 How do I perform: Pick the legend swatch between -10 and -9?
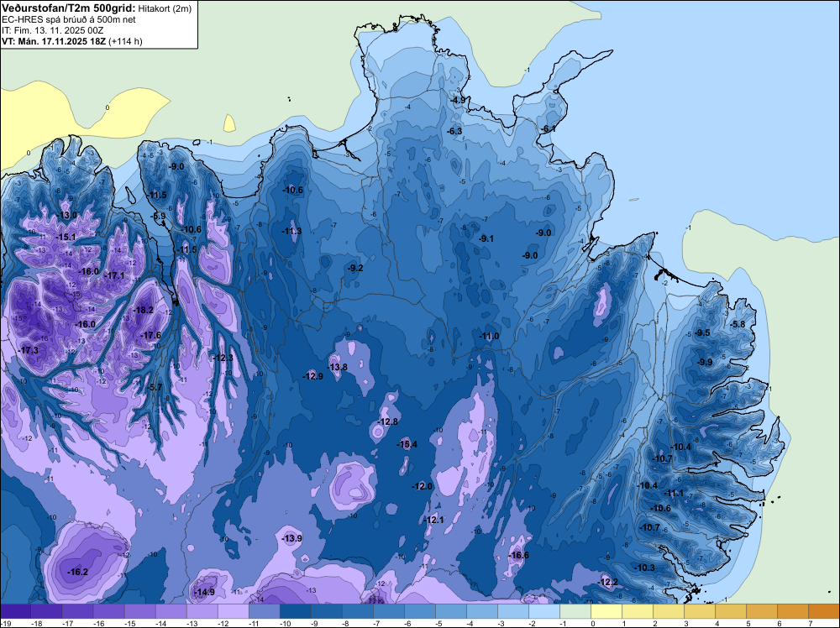(295, 611)
